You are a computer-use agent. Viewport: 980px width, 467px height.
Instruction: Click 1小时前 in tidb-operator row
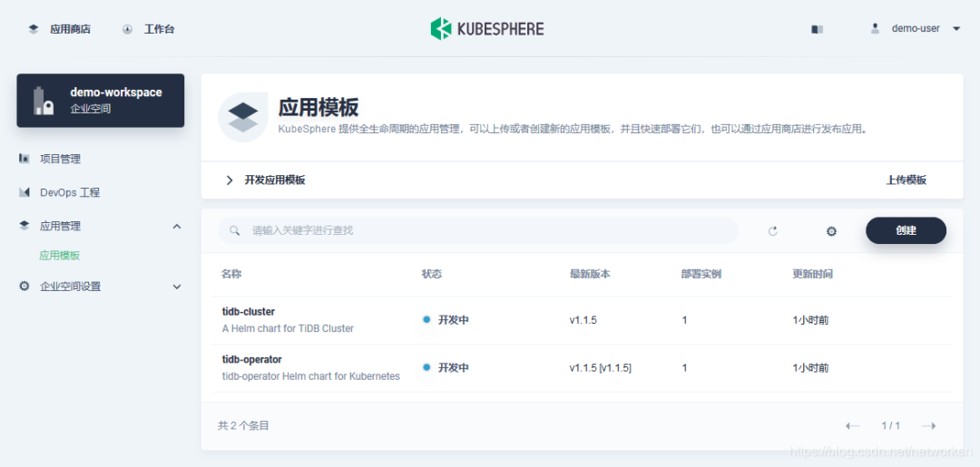click(x=810, y=368)
